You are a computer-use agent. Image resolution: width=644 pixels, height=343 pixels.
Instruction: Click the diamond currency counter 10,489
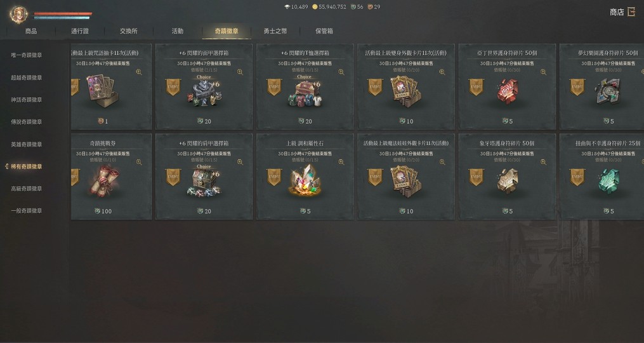[x=296, y=6]
